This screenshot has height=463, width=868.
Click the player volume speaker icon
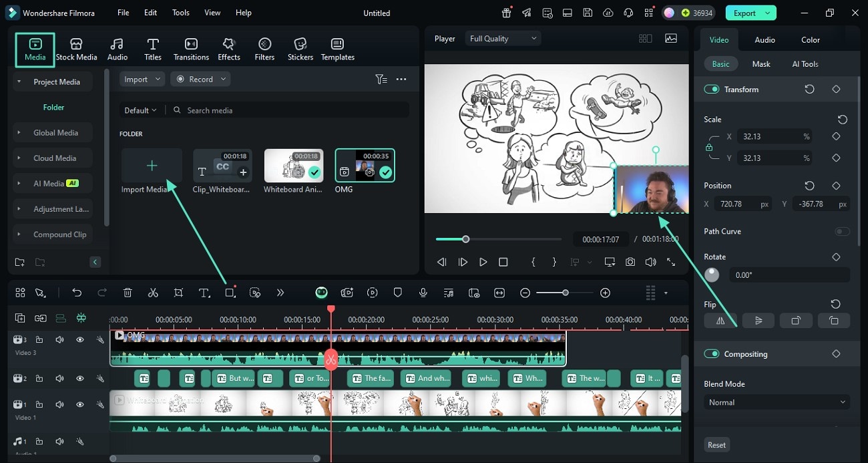(x=650, y=262)
